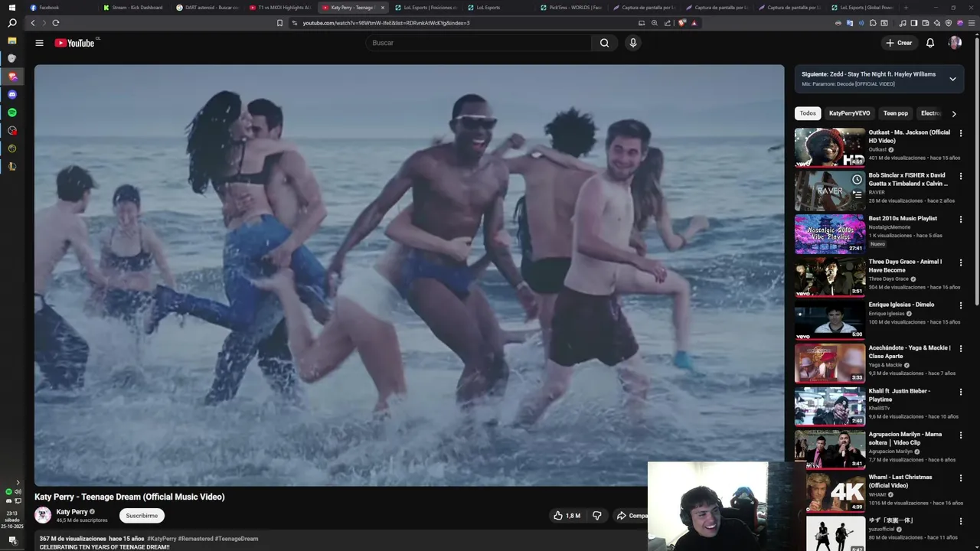The height and width of the screenshot is (551, 980).
Task: Open the Acechándote Yaga & Mackie video title
Action: click(910, 352)
